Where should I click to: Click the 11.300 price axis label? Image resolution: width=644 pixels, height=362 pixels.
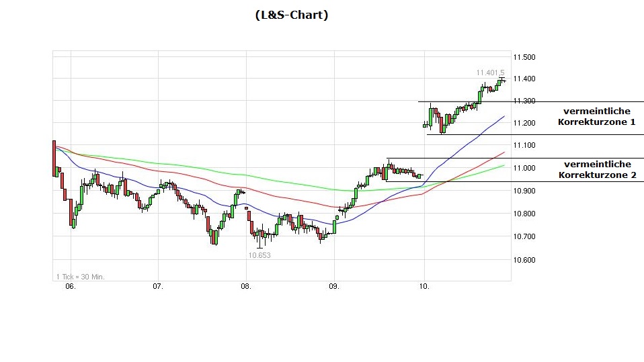[x=524, y=101]
